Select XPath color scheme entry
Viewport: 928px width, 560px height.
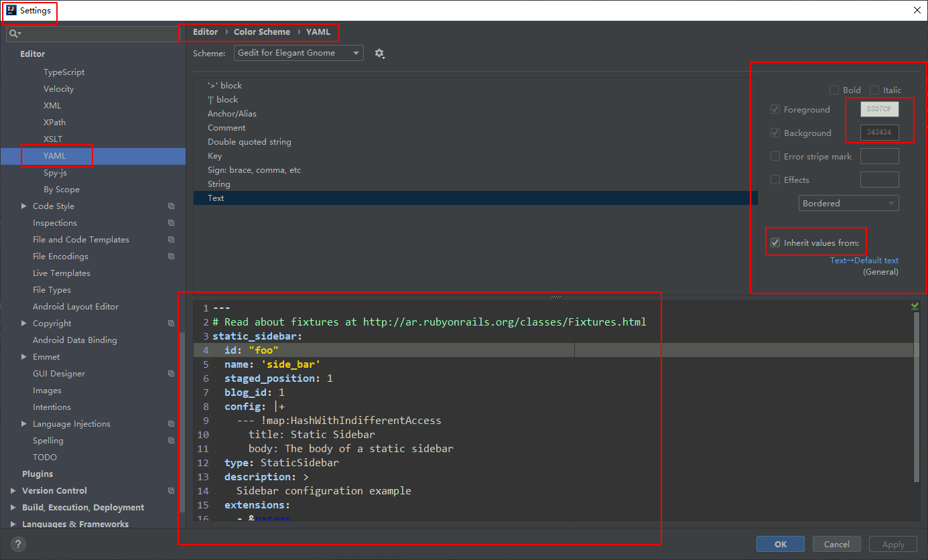coord(54,123)
